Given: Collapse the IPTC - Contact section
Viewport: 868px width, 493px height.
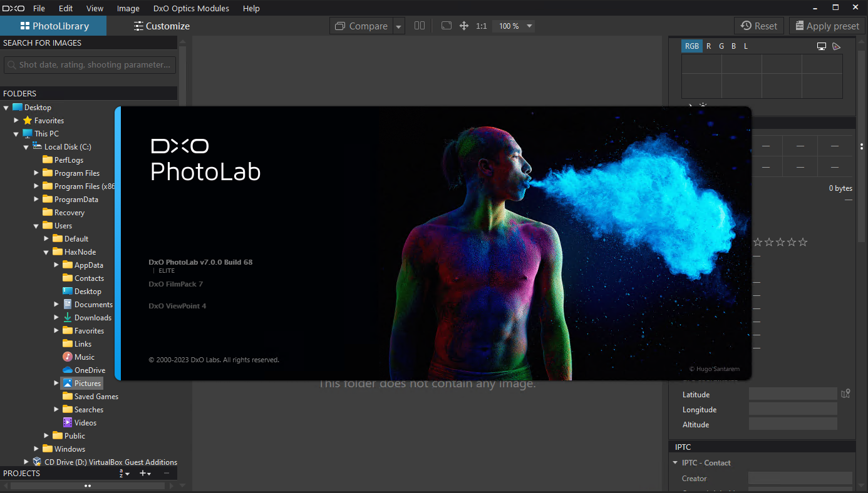Looking at the screenshot, I should pos(675,463).
